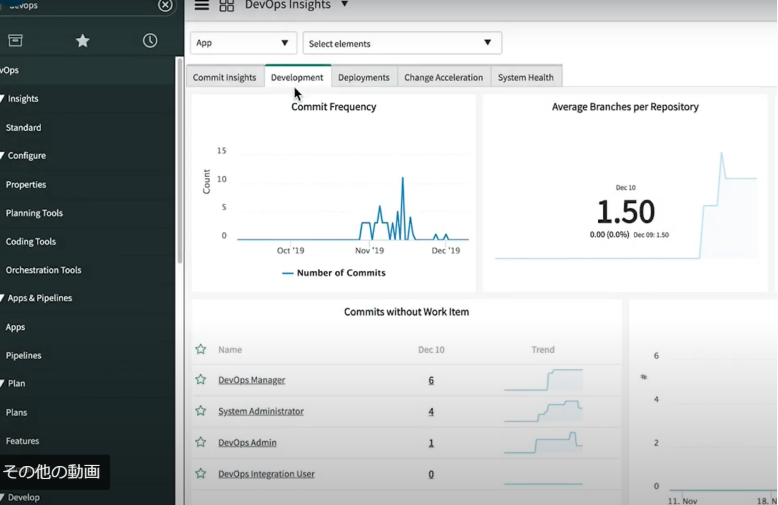The height and width of the screenshot is (505, 778).
Task: Open the DevOps Insights title dropdown arrow
Action: pos(344,4)
